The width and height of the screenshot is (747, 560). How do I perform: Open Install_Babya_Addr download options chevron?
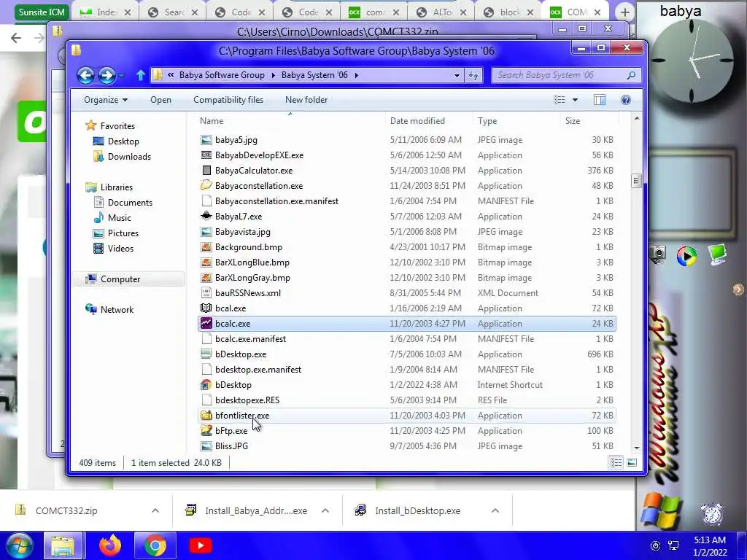tap(325, 510)
